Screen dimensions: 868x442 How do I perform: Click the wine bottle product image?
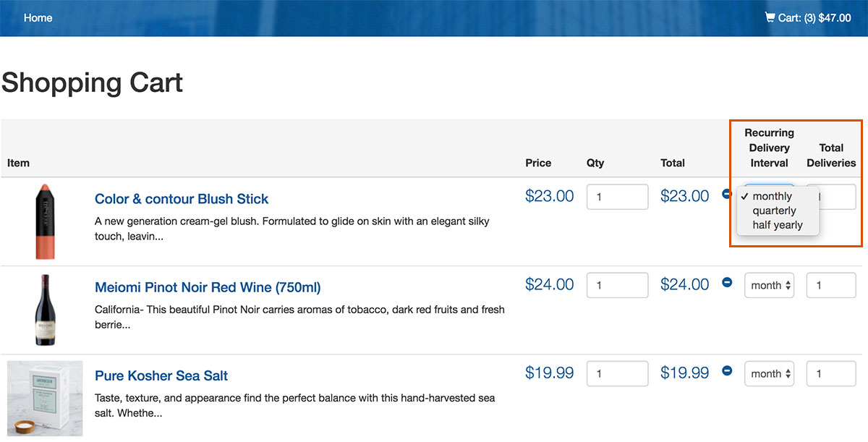tap(45, 310)
